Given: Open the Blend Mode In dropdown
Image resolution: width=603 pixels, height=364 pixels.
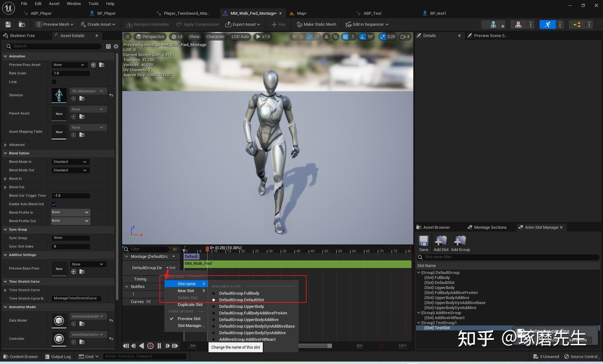Looking at the screenshot, I should [x=70, y=162].
